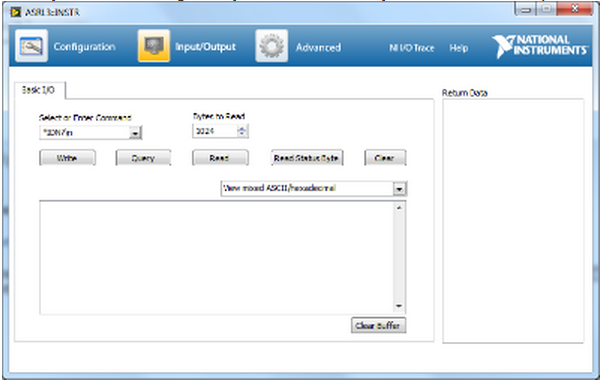This screenshot has height=381, width=602.
Task: Open the Advanced label
Action: [x=318, y=47]
